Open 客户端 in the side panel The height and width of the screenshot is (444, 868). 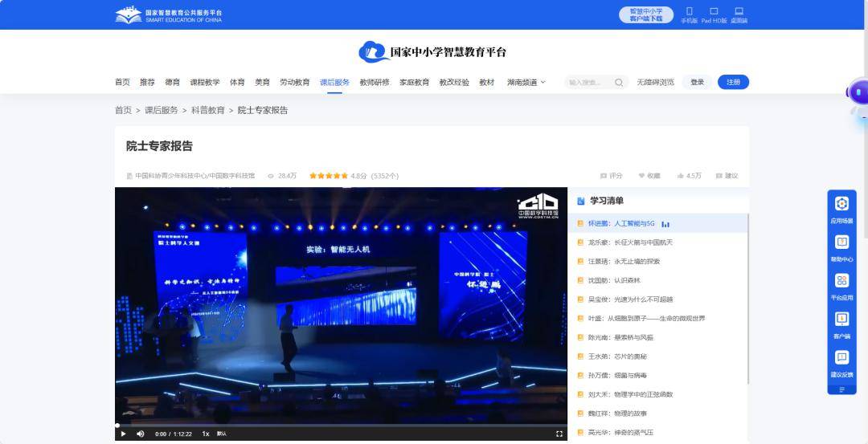(x=841, y=326)
